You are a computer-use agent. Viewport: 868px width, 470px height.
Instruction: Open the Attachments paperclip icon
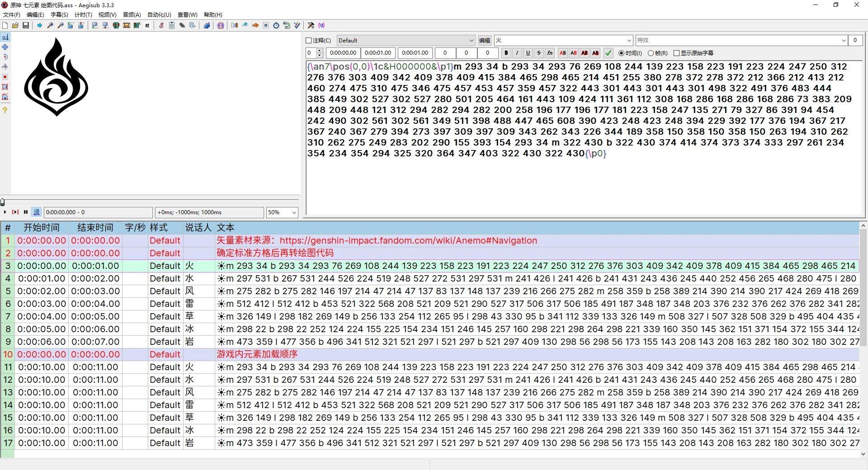[x=182, y=25]
